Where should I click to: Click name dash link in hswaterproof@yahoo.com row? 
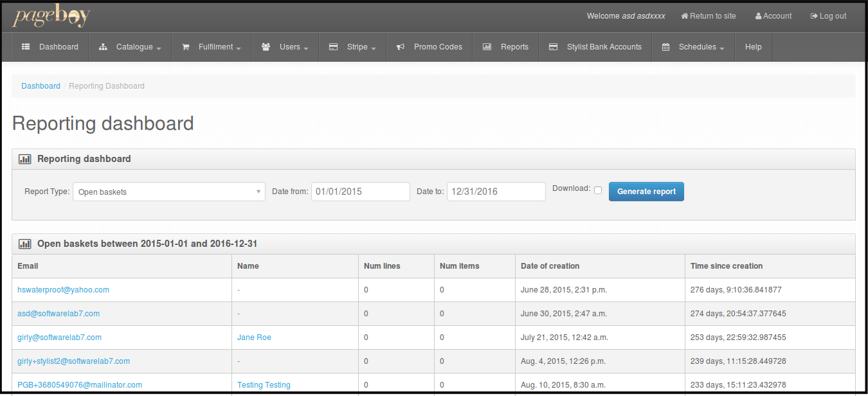click(239, 290)
